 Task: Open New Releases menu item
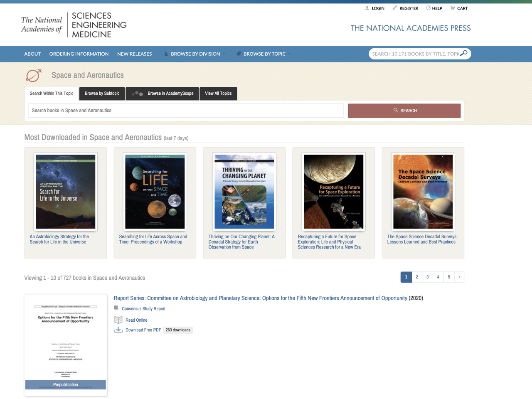[135, 54]
